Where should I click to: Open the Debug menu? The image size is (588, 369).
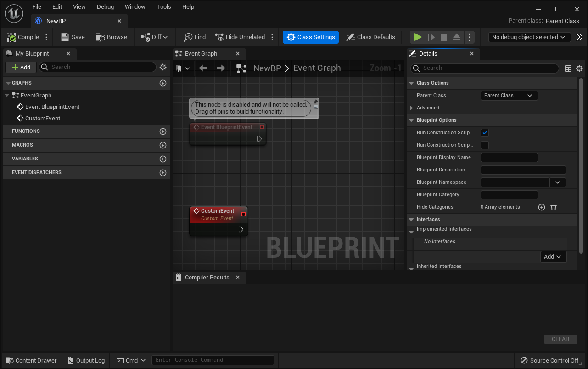click(x=105, y=7)
